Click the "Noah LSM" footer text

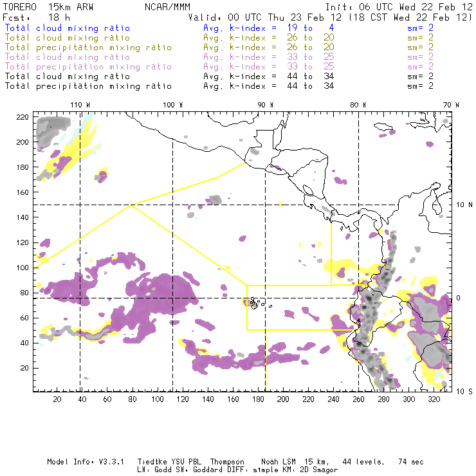[x=279, y=462]
